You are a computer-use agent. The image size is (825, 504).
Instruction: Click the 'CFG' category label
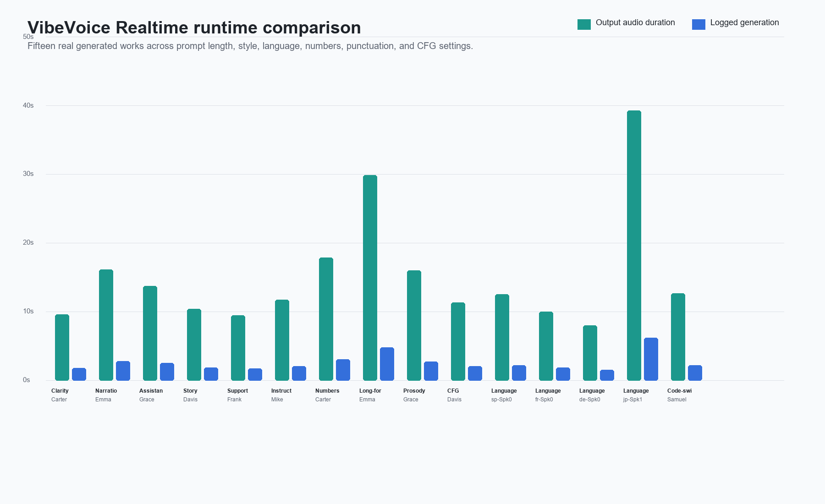[453, 391]
